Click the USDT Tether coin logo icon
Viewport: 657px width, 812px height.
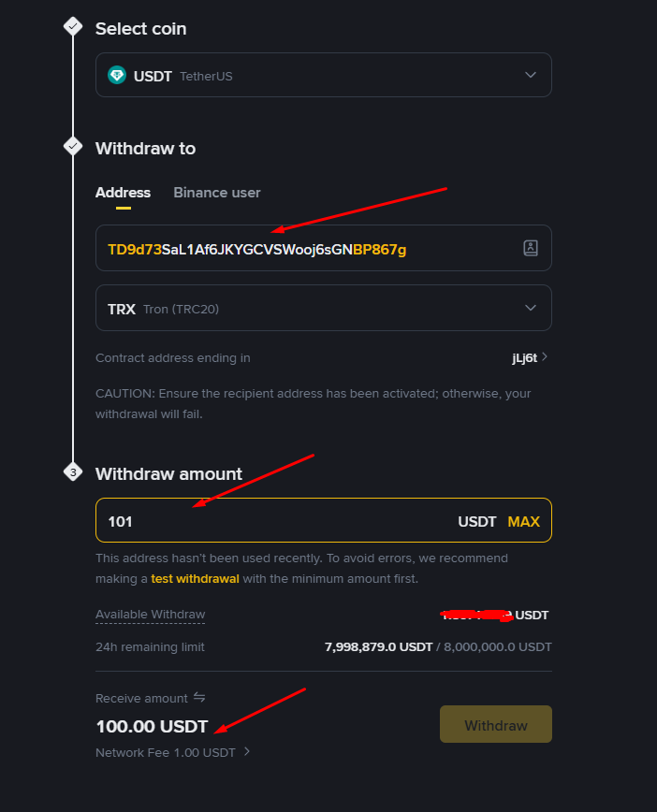point(117,76)
